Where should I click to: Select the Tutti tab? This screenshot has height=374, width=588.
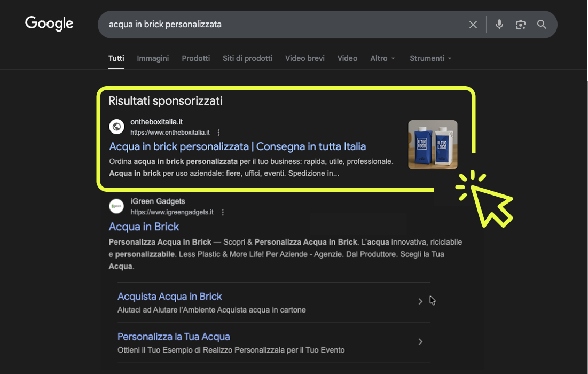coord(116,59)
